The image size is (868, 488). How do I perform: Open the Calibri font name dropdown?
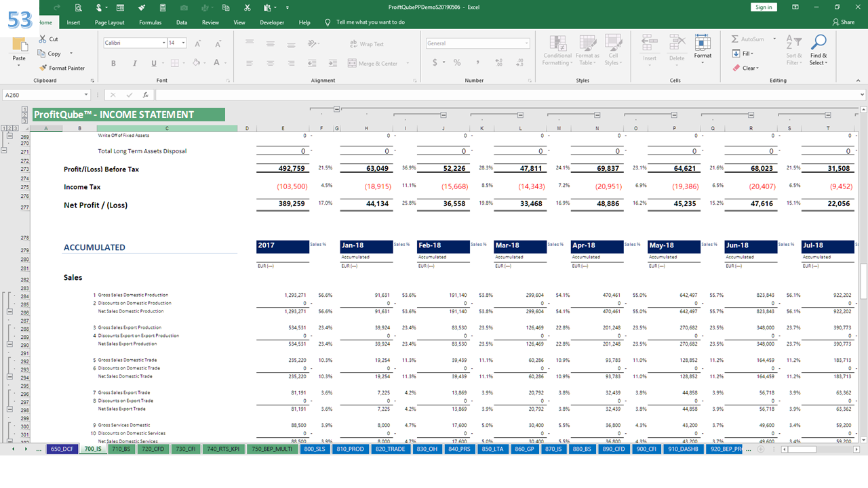163,43
